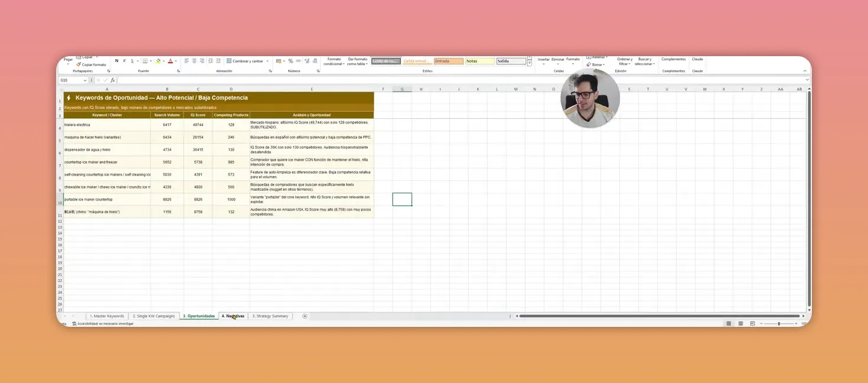Launch Claude add-in
868x383 pixels.
[697, 59]
